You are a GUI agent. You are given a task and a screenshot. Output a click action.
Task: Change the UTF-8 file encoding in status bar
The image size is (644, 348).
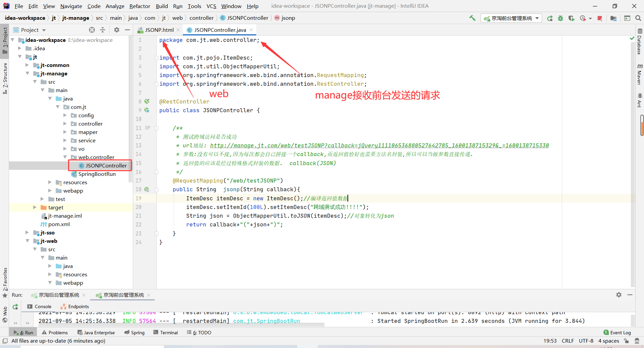tap(586, 341)
